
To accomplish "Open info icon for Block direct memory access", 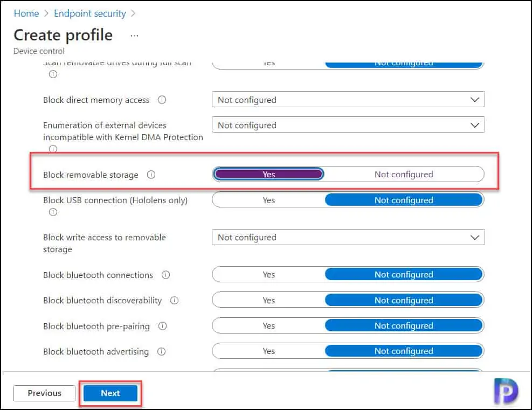I will (162, 100).
